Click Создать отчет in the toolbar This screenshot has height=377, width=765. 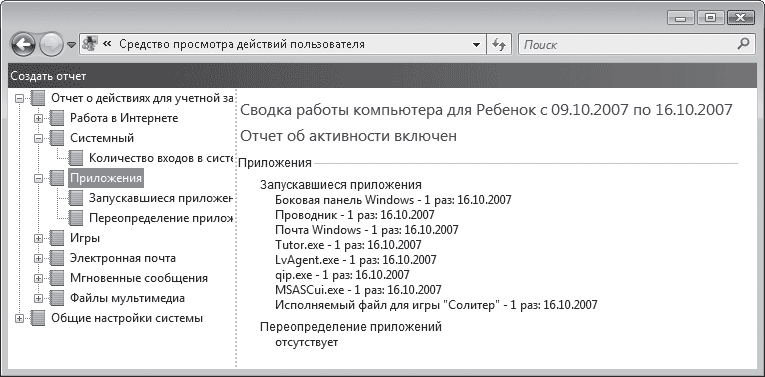pos(48,76)
